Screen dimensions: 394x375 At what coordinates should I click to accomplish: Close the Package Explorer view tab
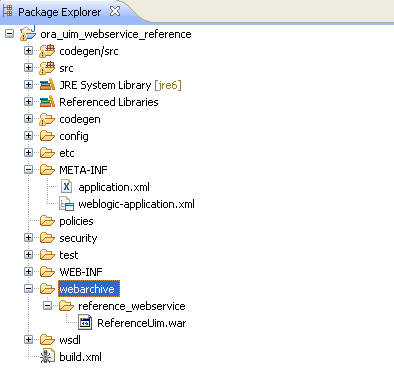pyautogui.click(x=115, y=11)
